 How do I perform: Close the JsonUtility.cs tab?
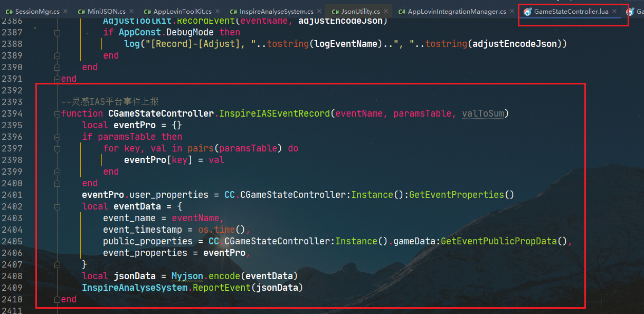(x=386, y=11)
